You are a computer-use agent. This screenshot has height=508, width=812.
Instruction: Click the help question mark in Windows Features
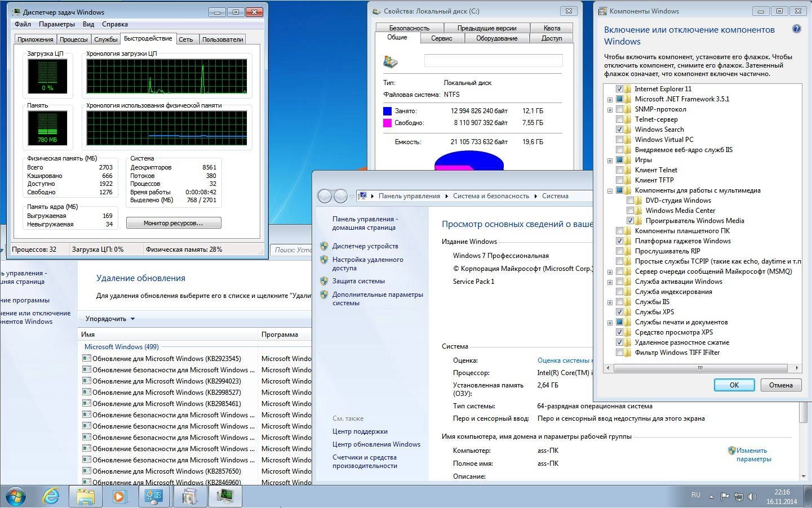(x=797, y=29)
